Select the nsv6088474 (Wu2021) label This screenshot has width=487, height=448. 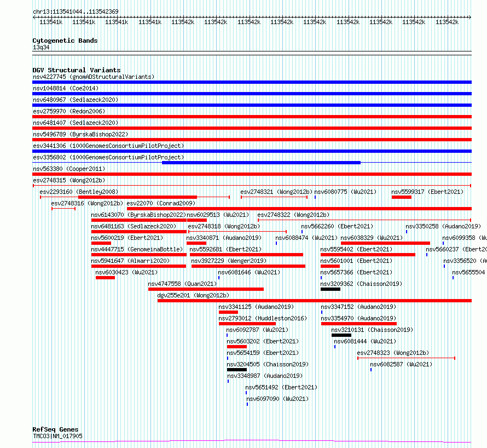(306, 238)
